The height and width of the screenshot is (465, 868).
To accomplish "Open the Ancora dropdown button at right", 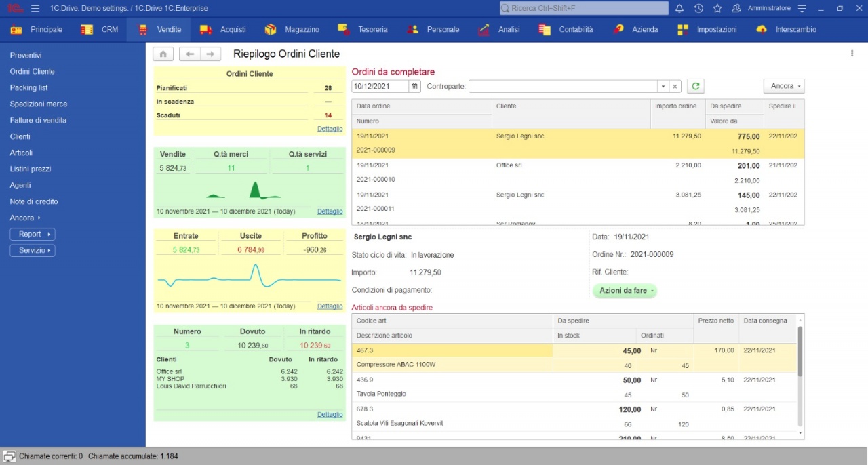I will [x=784, y=86].
